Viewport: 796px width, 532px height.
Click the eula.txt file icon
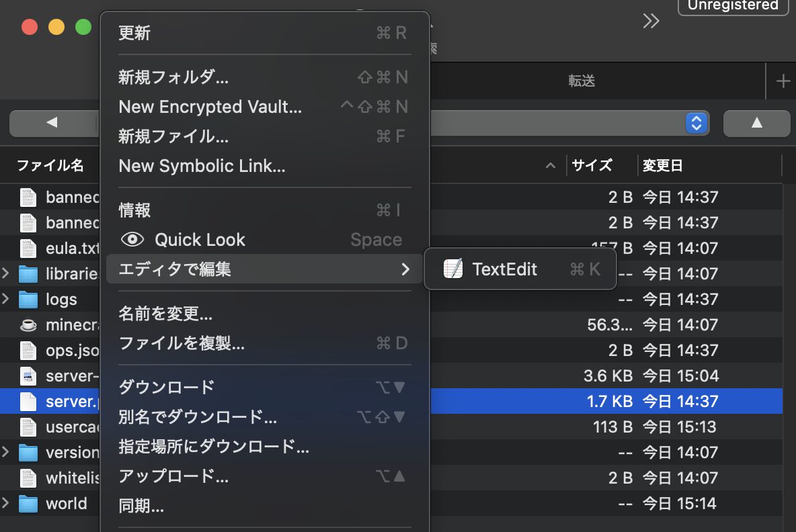28,249
